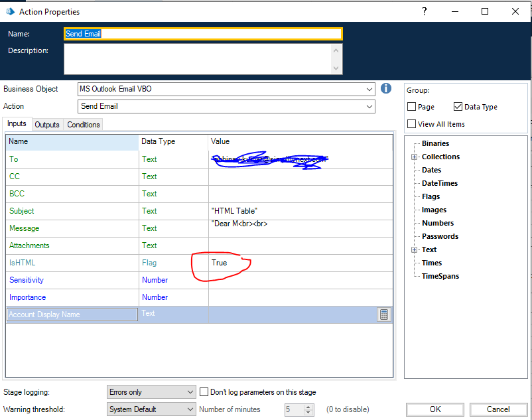Viewport: 532px width, 420px height.
Task: Click the IsHTML parameter name
Action: click(x=22, y=263)
